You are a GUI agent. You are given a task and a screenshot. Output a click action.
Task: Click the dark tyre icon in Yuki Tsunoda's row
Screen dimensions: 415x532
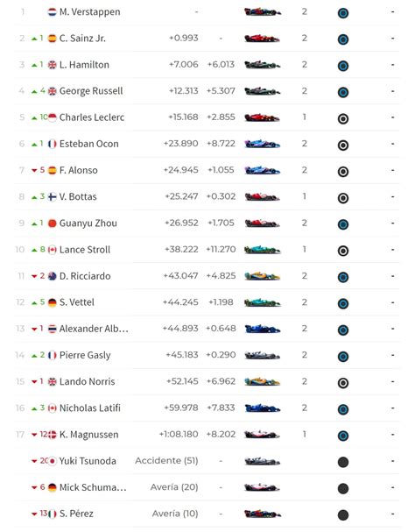343,462
